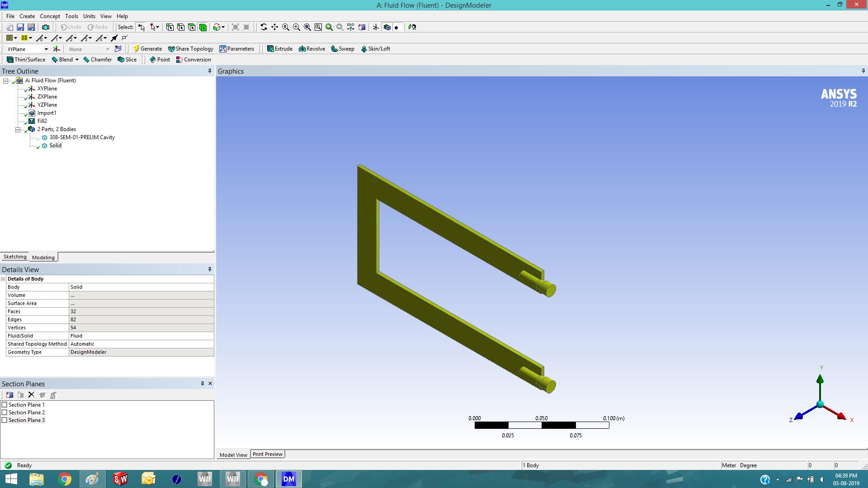The width and height of the screenshot is (868, 488).
Task: Enable the Section Plane 1 checkbox
Action: [5, 405]
